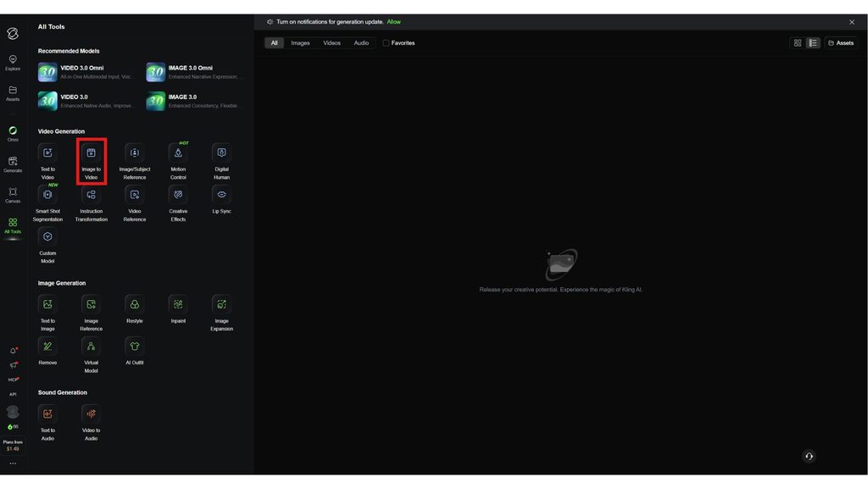The image size is (868, 488).
Task: Open the Text to Video tool
Action: click(47, 162)
